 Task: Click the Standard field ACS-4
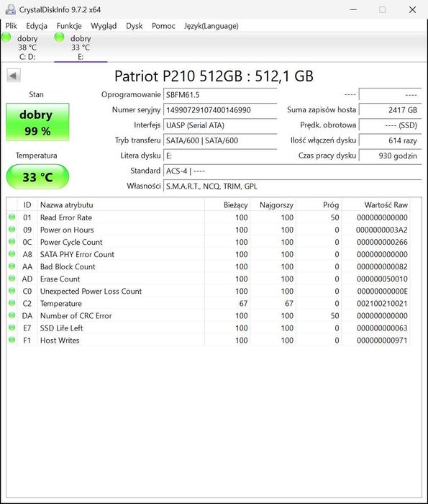tap(293, 171)
